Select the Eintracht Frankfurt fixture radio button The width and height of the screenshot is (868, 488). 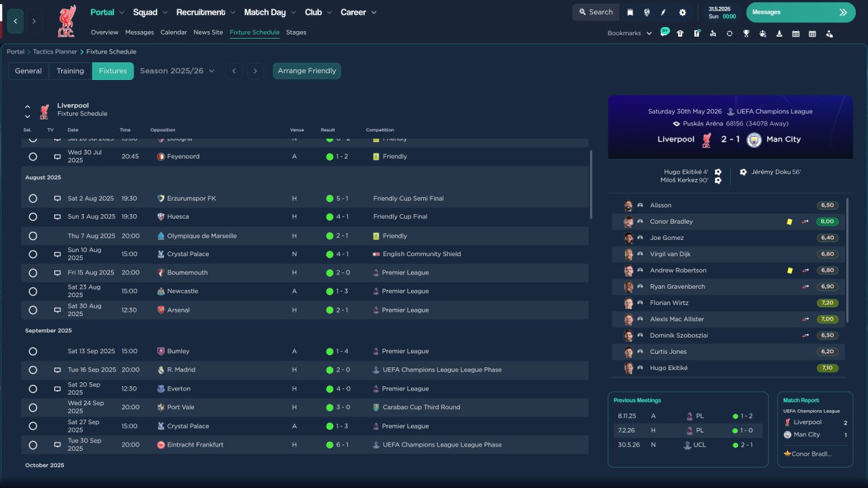click(x=33, y=445)
